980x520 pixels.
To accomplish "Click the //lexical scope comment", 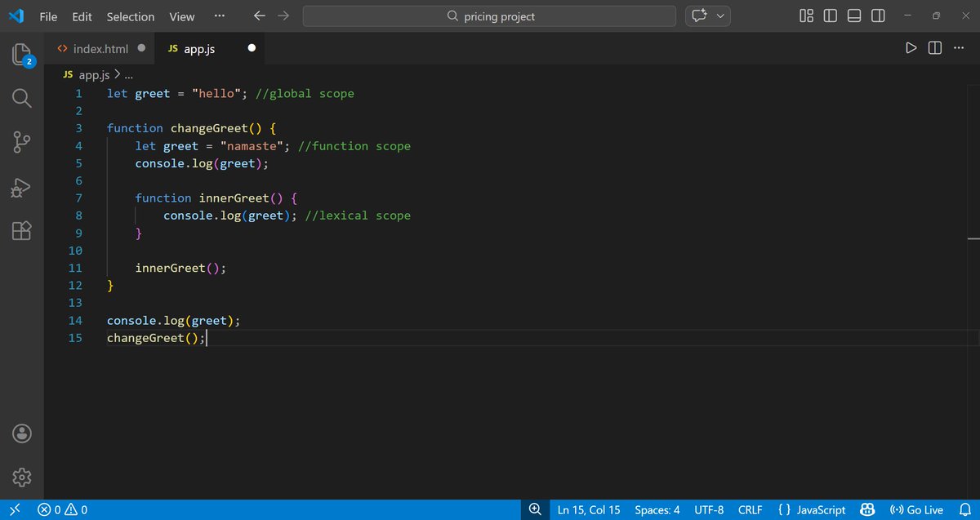I will (x=358, y=216).
